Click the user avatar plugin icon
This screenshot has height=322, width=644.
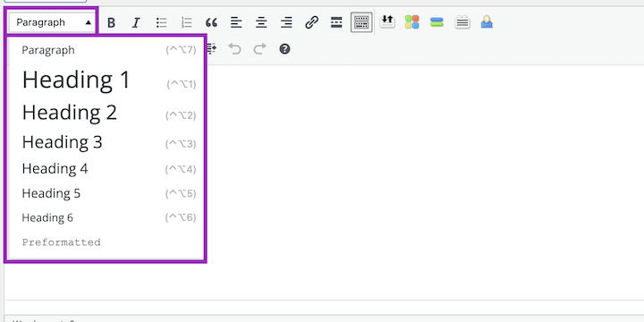[487, 21]
